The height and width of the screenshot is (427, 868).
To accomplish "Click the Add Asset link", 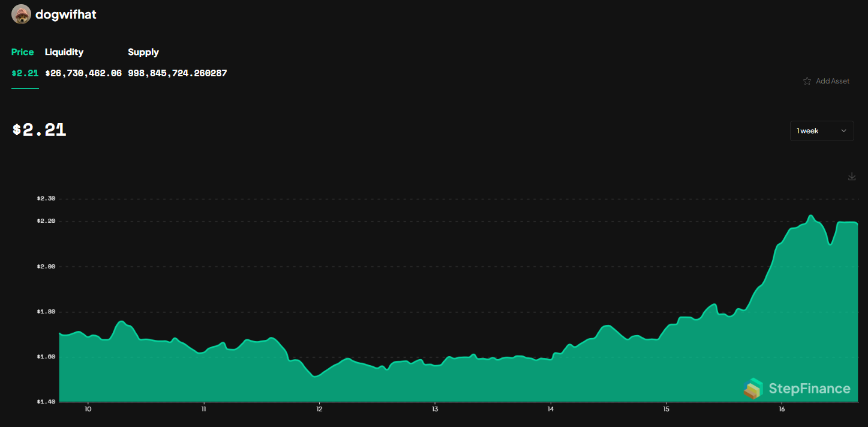I will (x=833, y=80).
